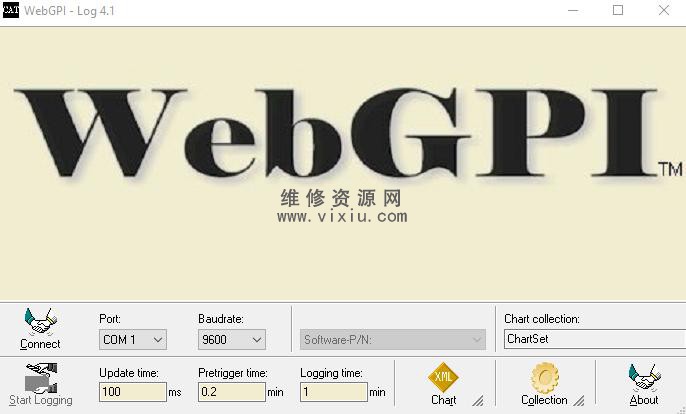Screen dimensions: 686x414
Task: Click the Chart collection text field
Action: pos(595,339)
